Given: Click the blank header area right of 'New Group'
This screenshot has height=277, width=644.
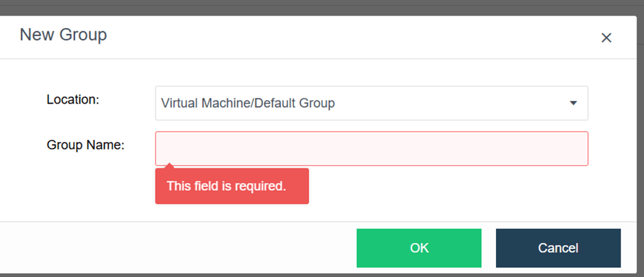Looking at the screenshot, I should tap(341, 35).
